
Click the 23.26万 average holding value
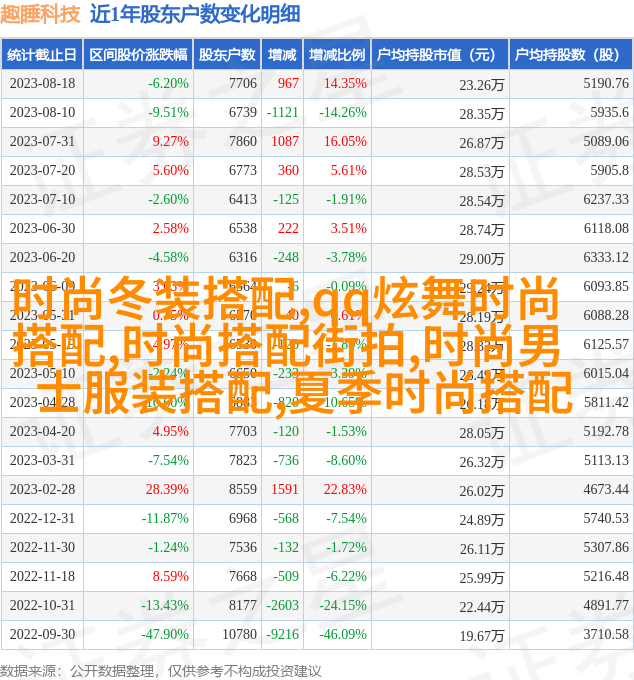(482, 85)
